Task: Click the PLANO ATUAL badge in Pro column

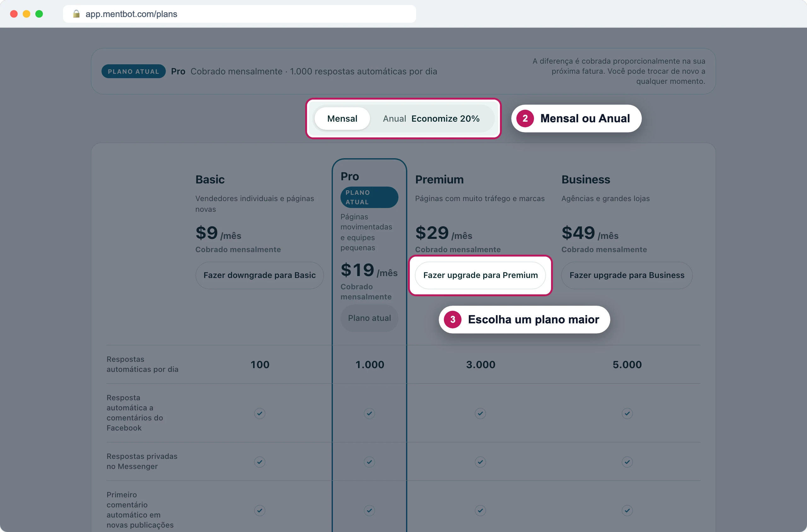Action: pos(369,197)
